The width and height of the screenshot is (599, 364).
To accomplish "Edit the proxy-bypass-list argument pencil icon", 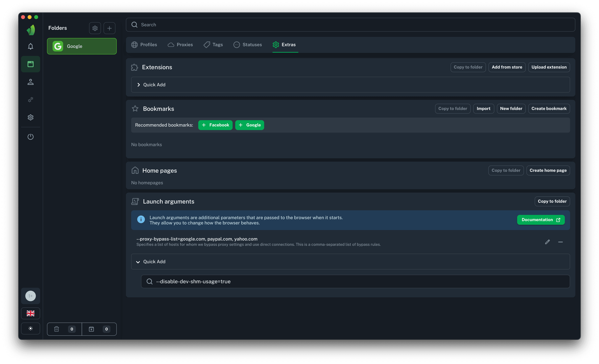I will 547,242.
